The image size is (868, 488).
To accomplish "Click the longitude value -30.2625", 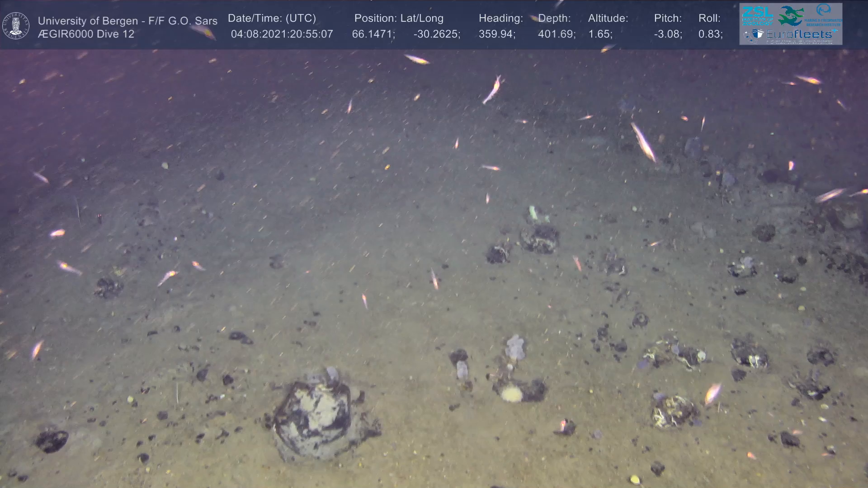I will click(436, 34).
